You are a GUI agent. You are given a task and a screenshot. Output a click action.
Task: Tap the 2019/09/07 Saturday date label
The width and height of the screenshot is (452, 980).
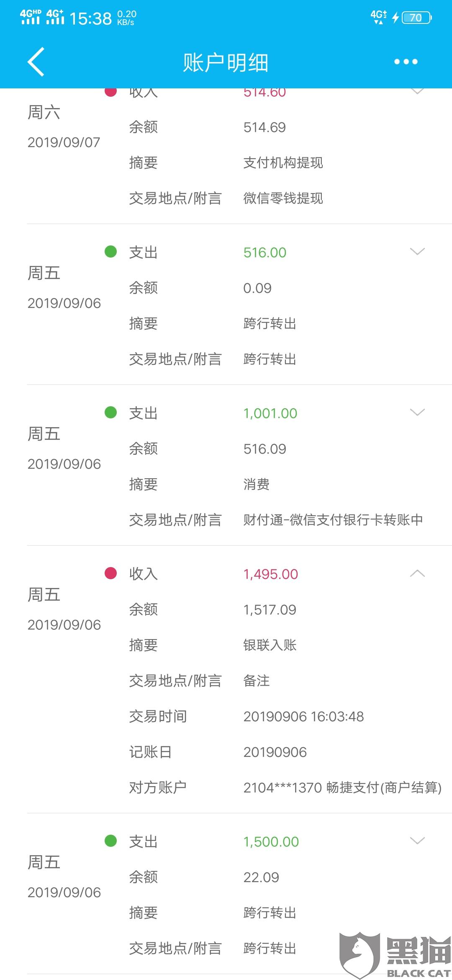click(64, 142)
